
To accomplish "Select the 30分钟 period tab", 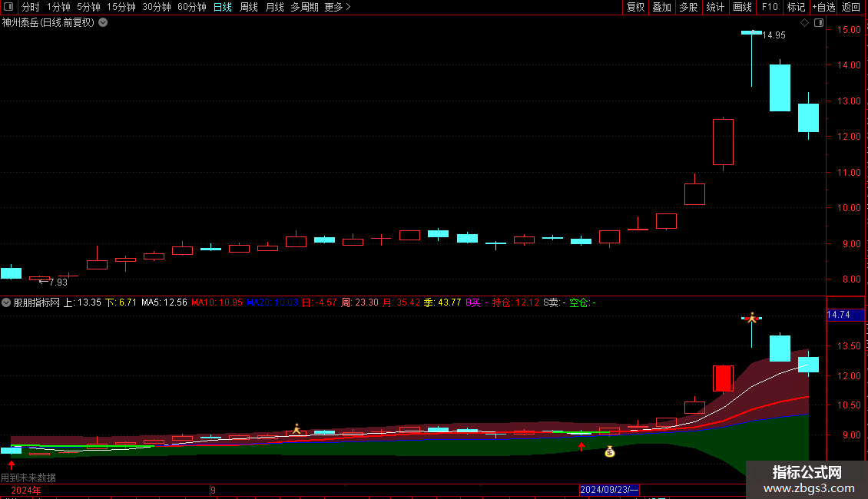I will [x=157, y=7].
